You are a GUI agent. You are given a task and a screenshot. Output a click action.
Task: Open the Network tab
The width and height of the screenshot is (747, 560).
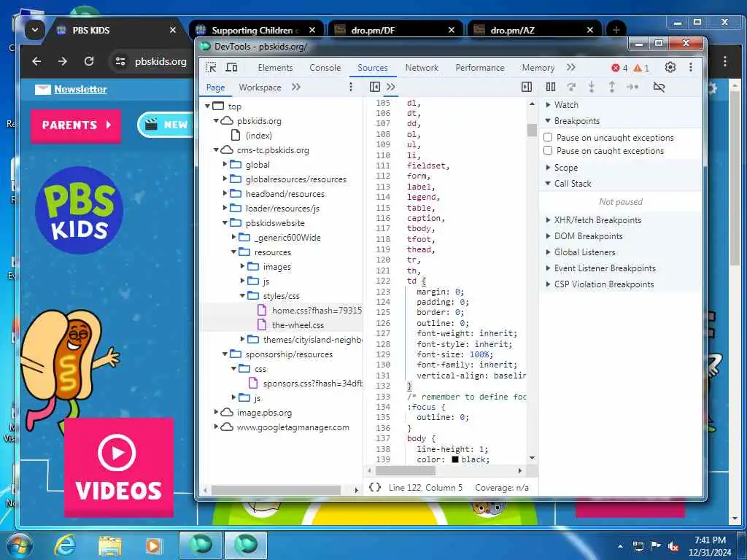pos(422,68)
